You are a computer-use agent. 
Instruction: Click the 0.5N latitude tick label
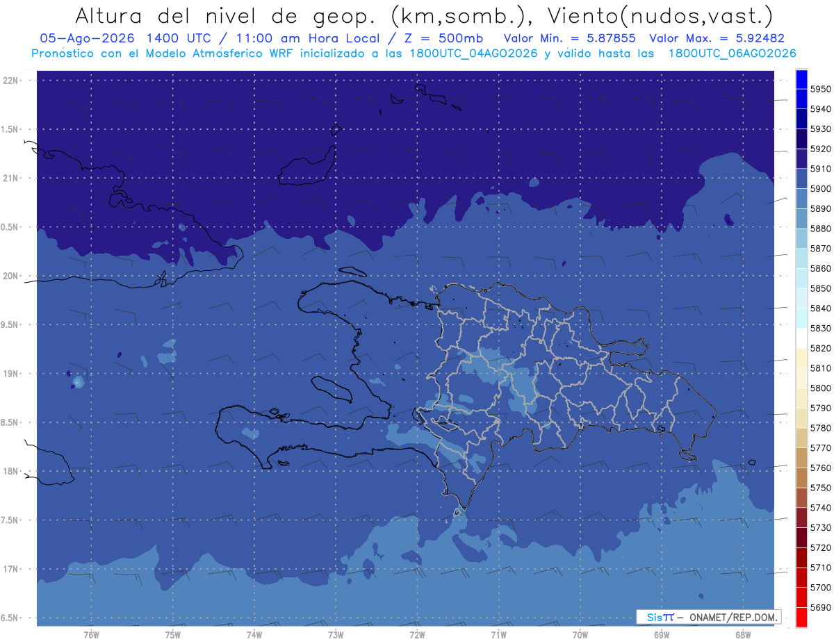9,227
